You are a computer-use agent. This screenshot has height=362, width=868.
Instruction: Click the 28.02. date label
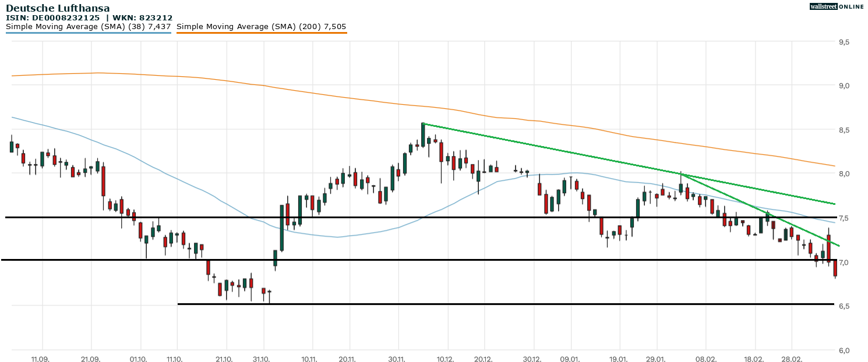pos(793,359)
